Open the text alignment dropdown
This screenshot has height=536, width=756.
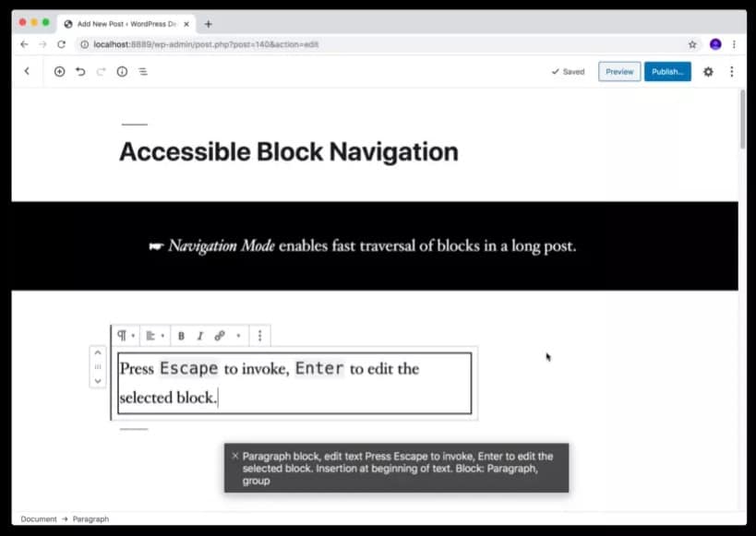155,336
